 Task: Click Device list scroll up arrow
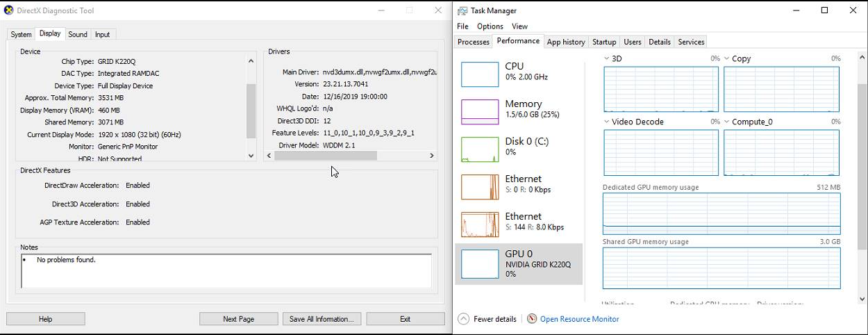point(251,60)
